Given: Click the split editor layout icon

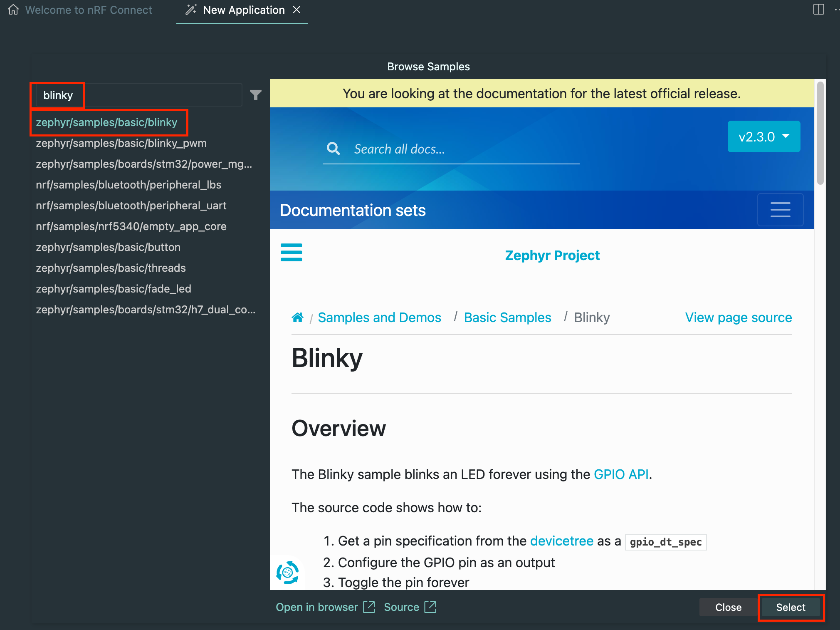Looking at the screenshot, I should coord(818,10).
